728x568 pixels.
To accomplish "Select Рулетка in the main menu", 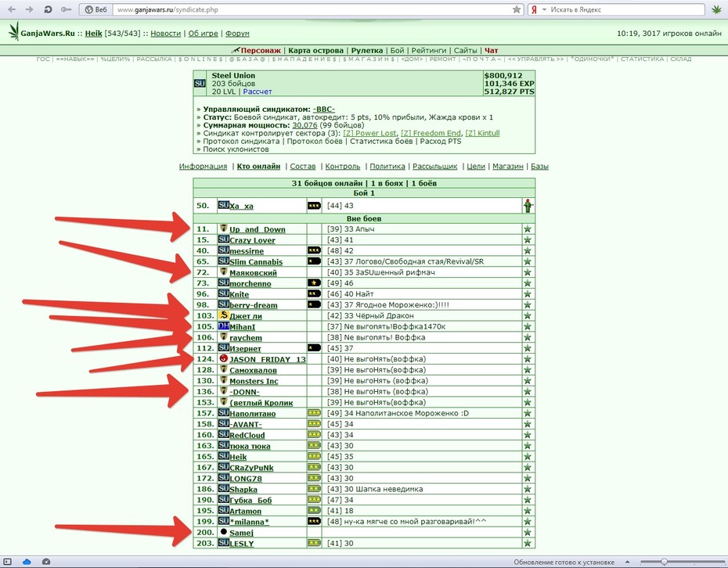I will pos(367,50).
